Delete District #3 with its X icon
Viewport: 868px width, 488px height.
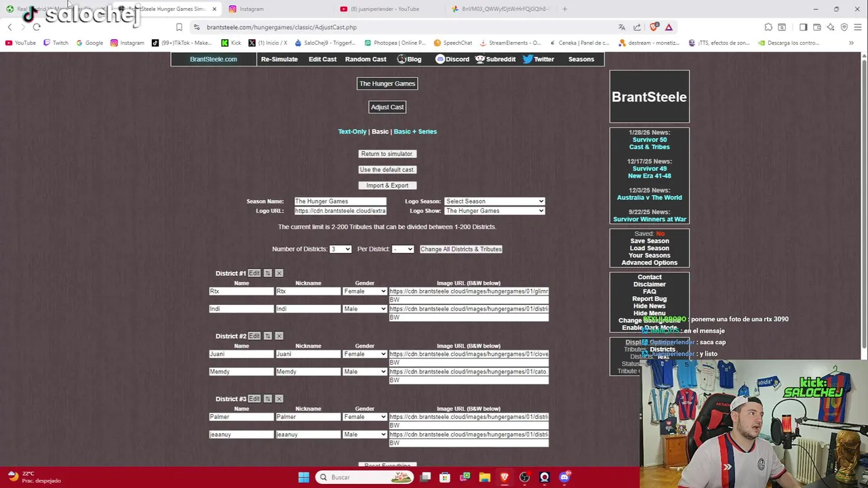pyautogui.click(x=279, y=399)
